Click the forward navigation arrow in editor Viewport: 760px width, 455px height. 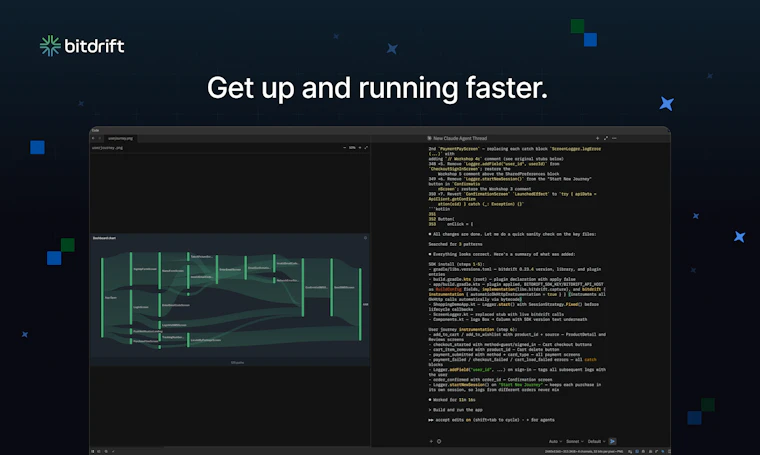100,138
